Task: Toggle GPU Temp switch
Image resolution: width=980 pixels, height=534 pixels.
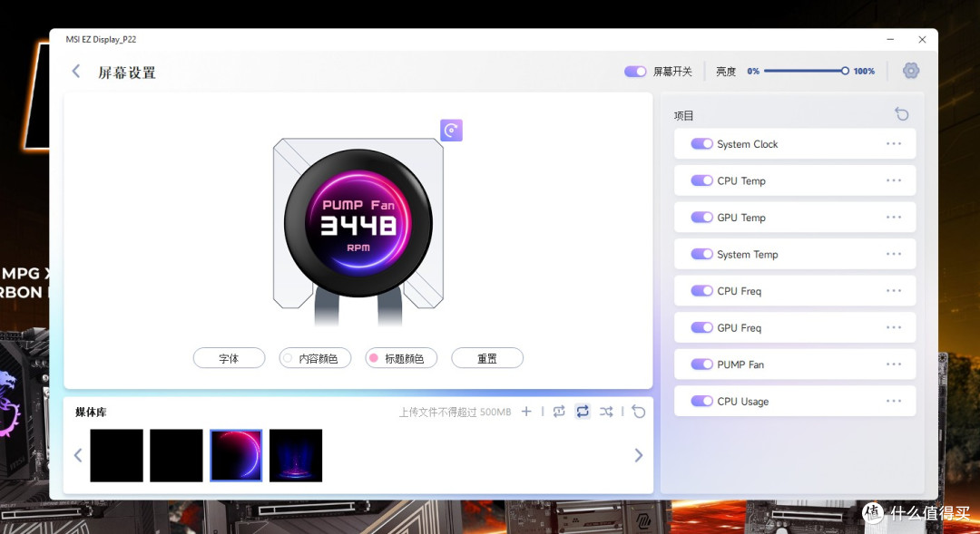Action: (701, 218)
